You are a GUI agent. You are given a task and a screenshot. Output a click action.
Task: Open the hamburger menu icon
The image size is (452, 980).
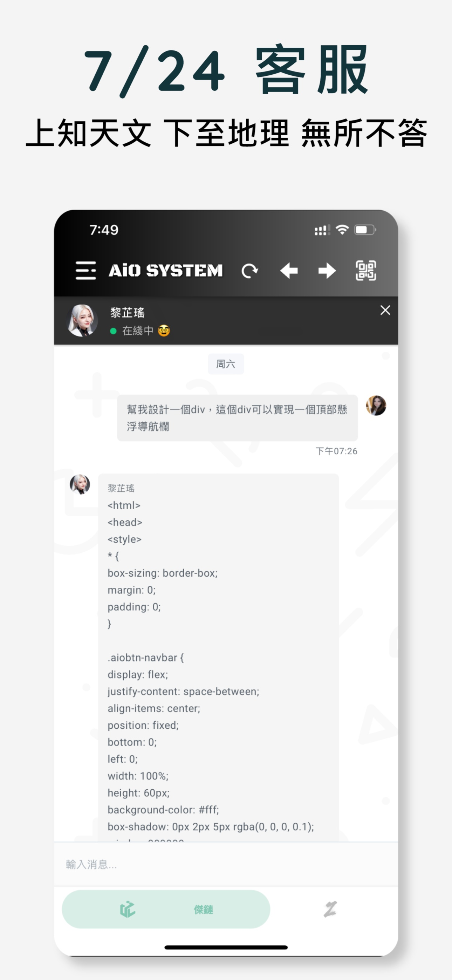(85, 271)
